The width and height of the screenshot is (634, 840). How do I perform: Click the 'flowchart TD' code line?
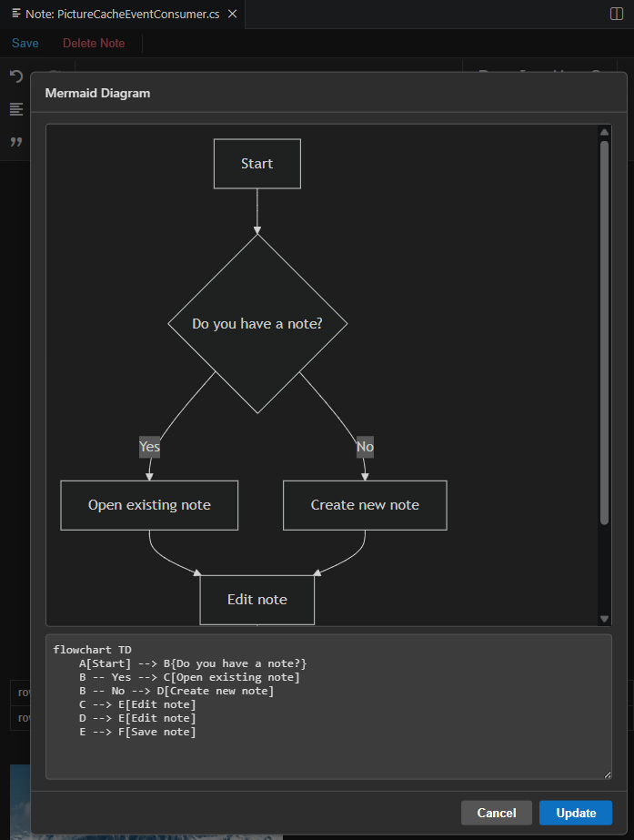click(x=92, y=650)
